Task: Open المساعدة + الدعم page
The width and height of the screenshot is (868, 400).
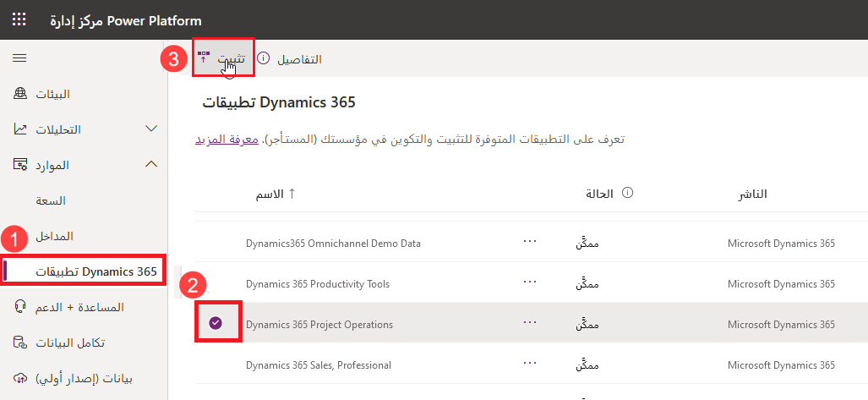Action: [79, 307]
